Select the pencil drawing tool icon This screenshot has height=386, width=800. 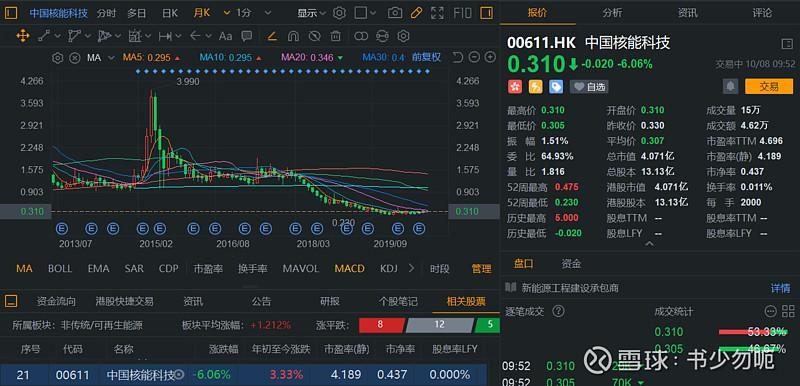tap(416, 13)
